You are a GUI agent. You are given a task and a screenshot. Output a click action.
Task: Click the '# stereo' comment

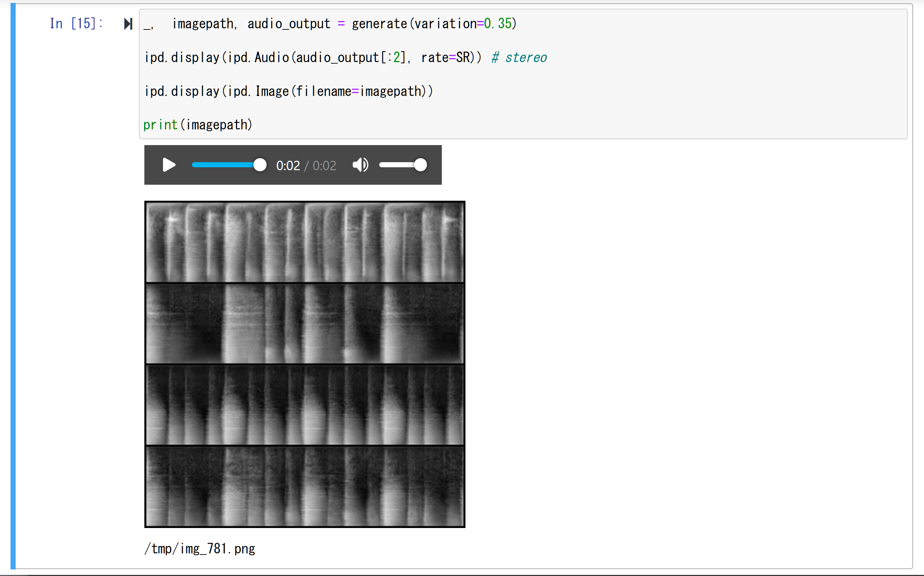[x=519, y=57]
